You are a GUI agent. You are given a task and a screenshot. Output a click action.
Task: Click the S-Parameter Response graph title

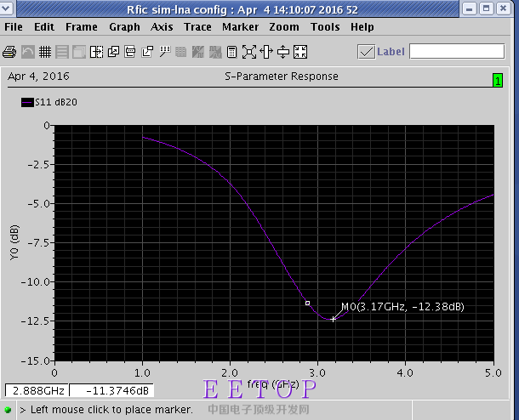[282, 77]
